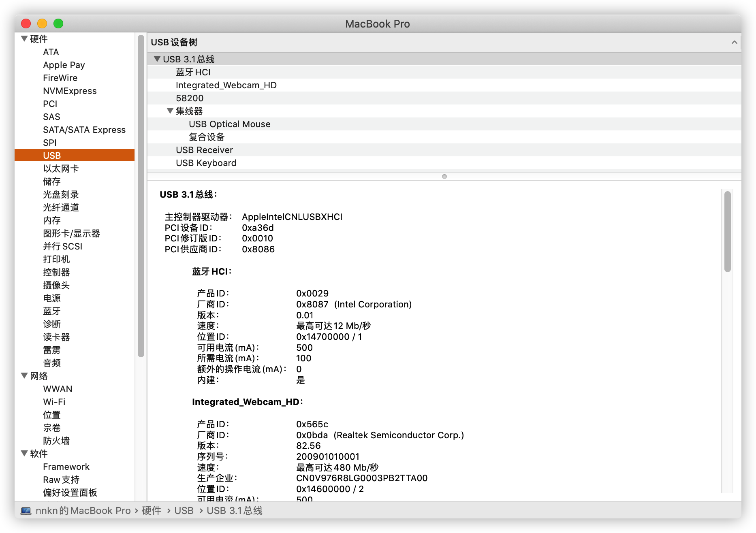Open the 以太网卡 section

(61, 168)
